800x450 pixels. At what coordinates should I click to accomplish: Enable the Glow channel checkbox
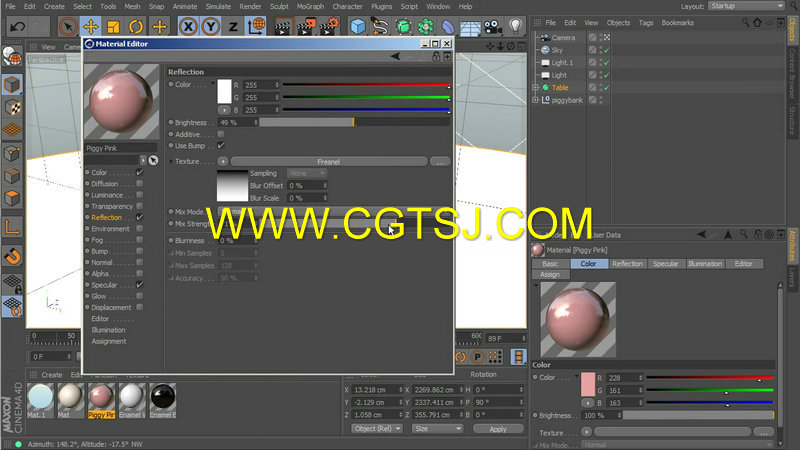[140, 296]
